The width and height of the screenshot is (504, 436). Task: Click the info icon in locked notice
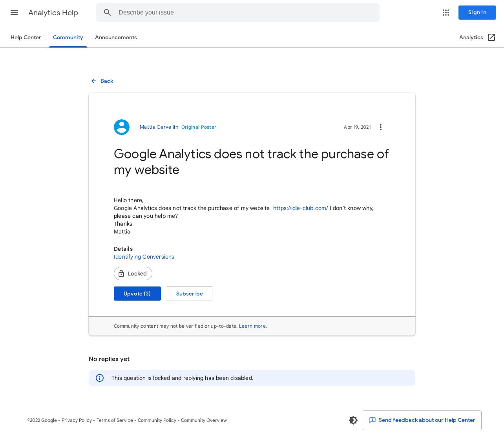point(100,378)
